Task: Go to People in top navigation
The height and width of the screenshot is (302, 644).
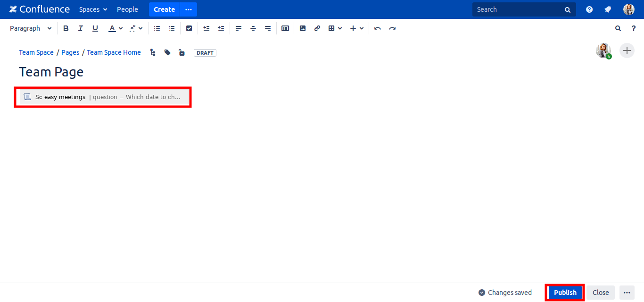Action: click(127, 9)
